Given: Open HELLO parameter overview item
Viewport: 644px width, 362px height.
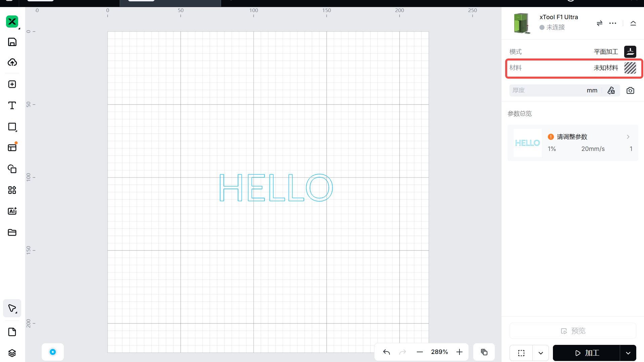Looking at the screenshot, I should [573, 143].
